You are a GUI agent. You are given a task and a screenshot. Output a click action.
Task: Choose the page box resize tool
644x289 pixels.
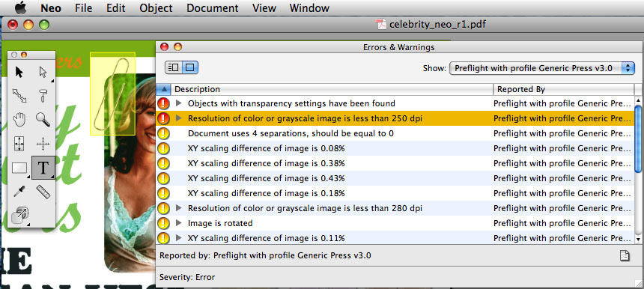coord(19,144)
